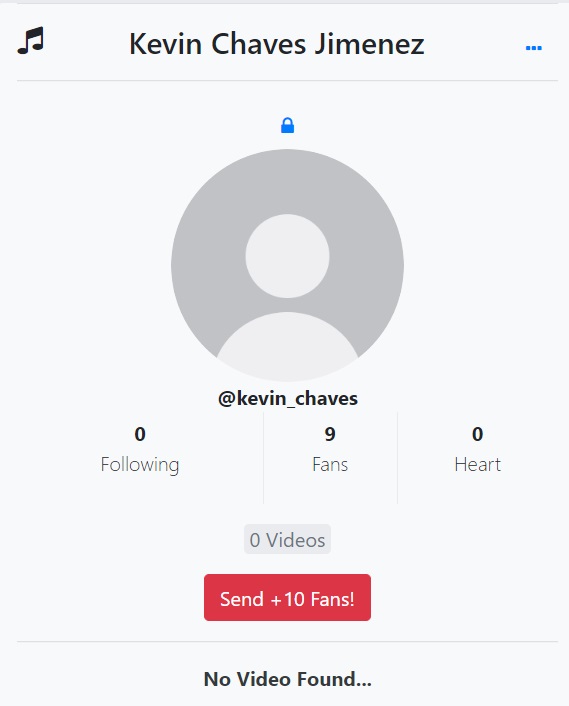This screenshot has height=706, width=569.
Task: Click the blue padlock privacy icon
Action: pyautogui.click(x=287, y=126)
